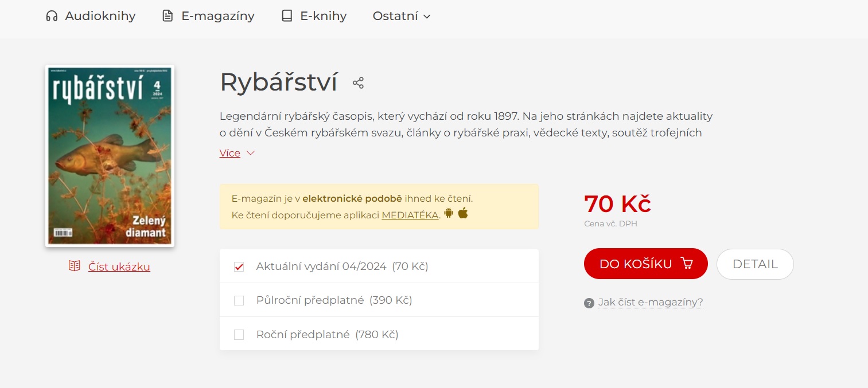Screen dimensions: 868x388
Task: Click the open book icon by Číst ukázku
Action: pos(75,266)
